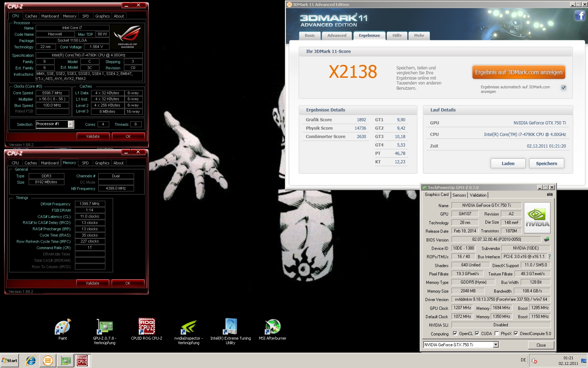Toggle the PhysX checkbox in GPU-Z
Viewport: 588px width, 368px height.
pyautogui.click(x=497, y=333)
